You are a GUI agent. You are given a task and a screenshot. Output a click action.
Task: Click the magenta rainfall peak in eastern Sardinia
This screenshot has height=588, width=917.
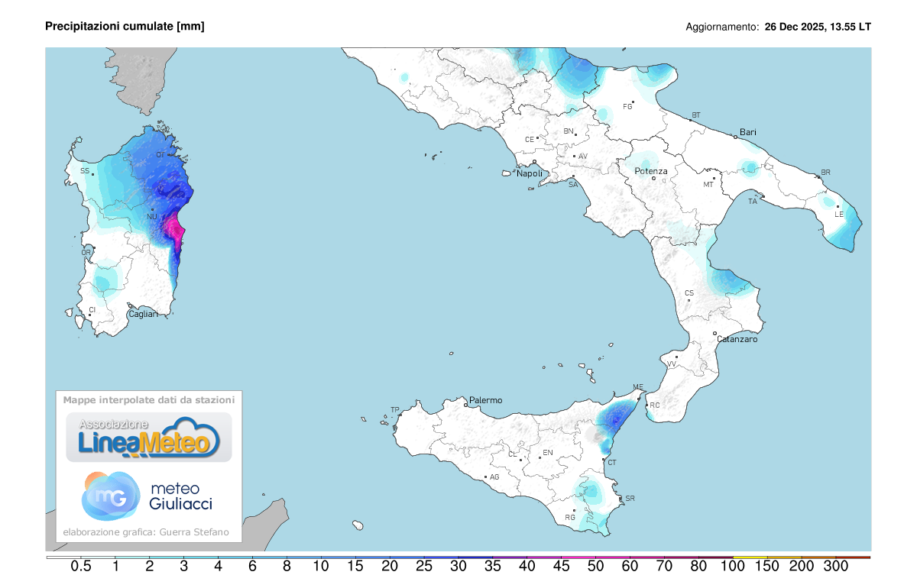pyautogui.click(x=177, y=231)
